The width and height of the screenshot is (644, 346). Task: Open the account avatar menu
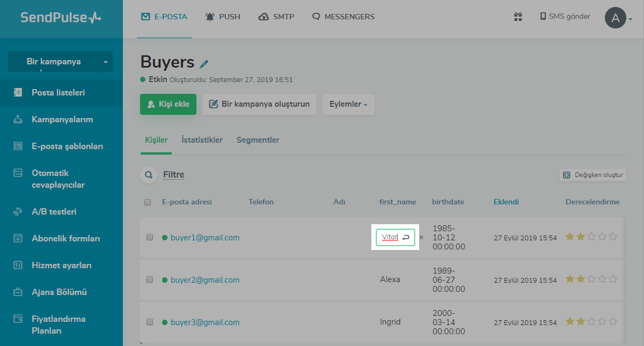click(616, 18)
